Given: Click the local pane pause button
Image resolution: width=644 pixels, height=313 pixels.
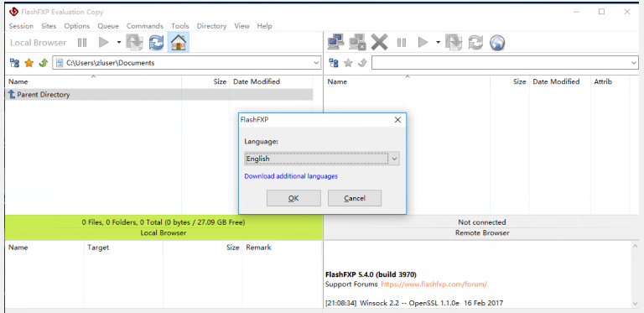Looking at the screenshot, I should point(82,42).
